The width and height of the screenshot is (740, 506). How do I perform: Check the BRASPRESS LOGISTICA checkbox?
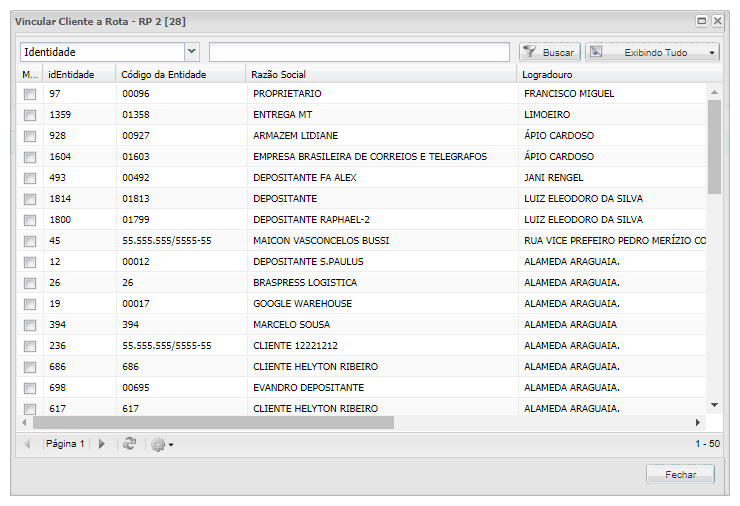point(30,283)
